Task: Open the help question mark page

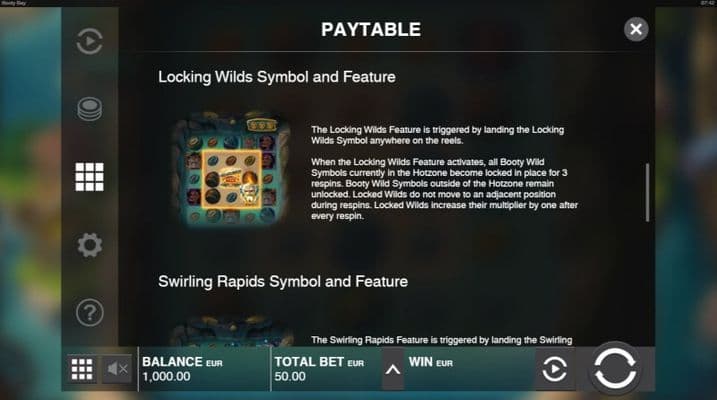Action: pyautogui.click(x=90, y=313)
